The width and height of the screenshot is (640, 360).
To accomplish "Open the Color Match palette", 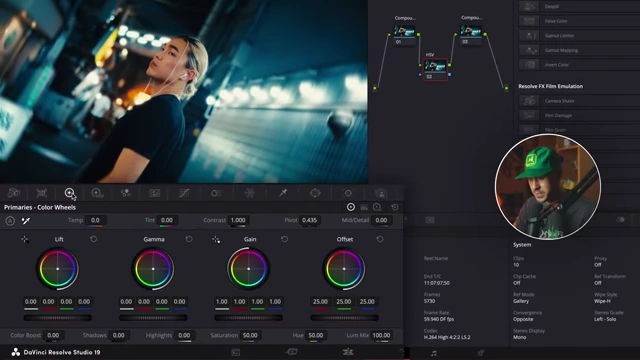I will click(x=42, y=193).
